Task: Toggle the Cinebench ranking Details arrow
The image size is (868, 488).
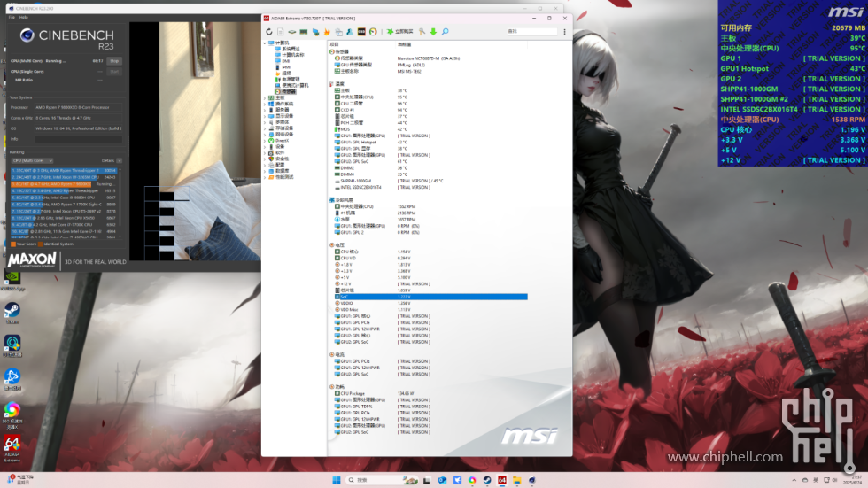Action: tap(119, 160)
